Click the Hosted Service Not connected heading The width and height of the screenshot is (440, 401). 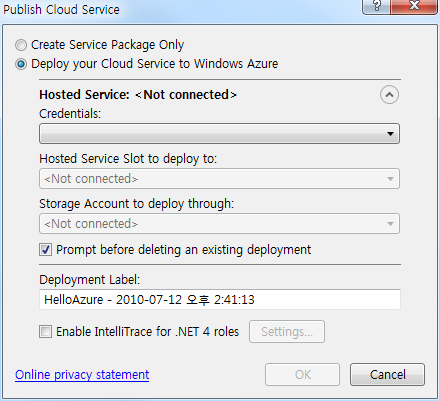138,95
